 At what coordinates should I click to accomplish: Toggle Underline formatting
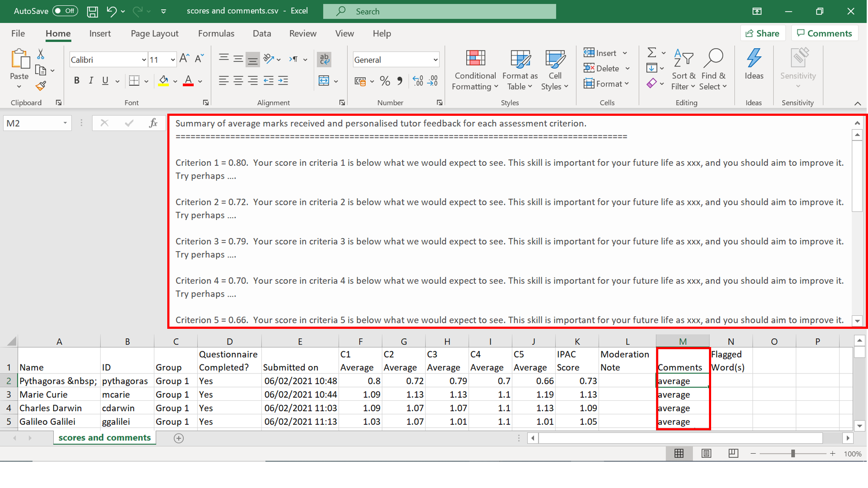[x=105, y=81]
